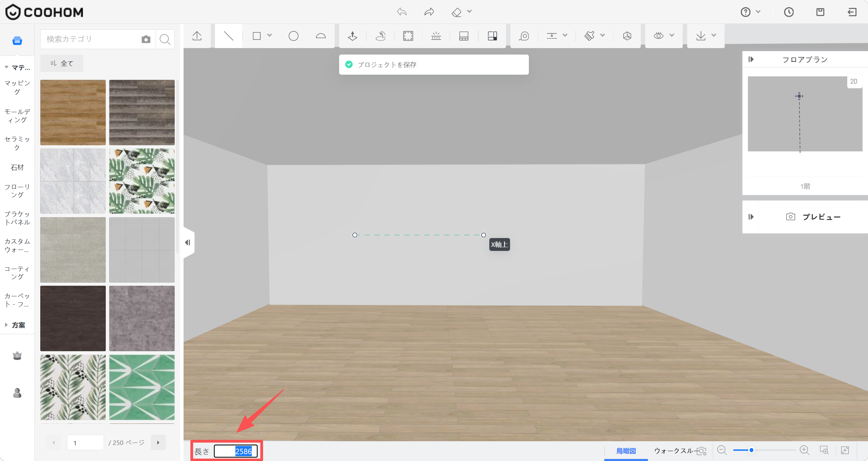The height and width of the screenshot is (461, 868).
Task: Click the dashed square frame tool
Action: (x=408, y=36)
